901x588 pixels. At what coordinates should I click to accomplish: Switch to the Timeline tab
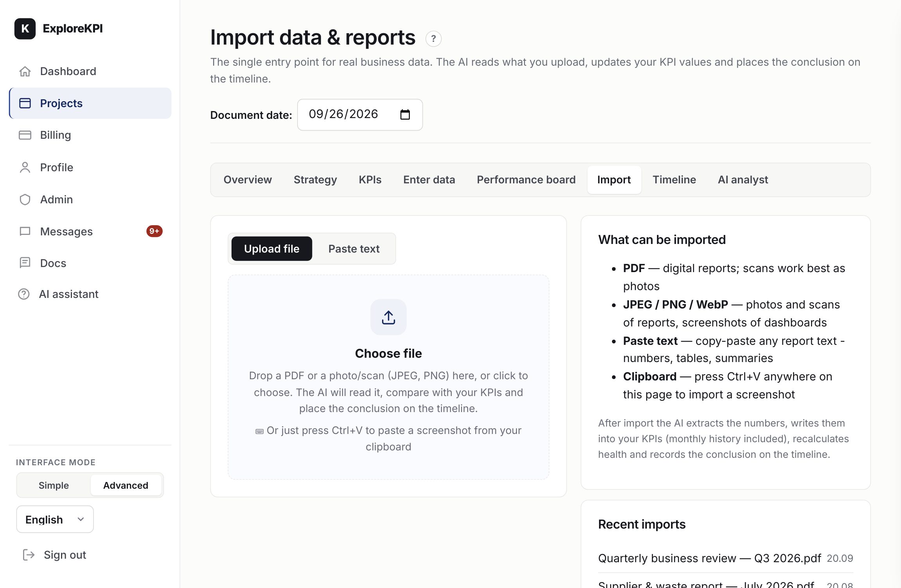click(x=674, y=179)
